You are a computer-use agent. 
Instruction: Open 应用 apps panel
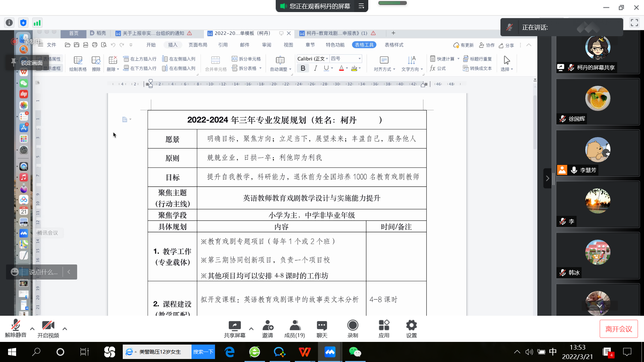(x=384, y=328)
